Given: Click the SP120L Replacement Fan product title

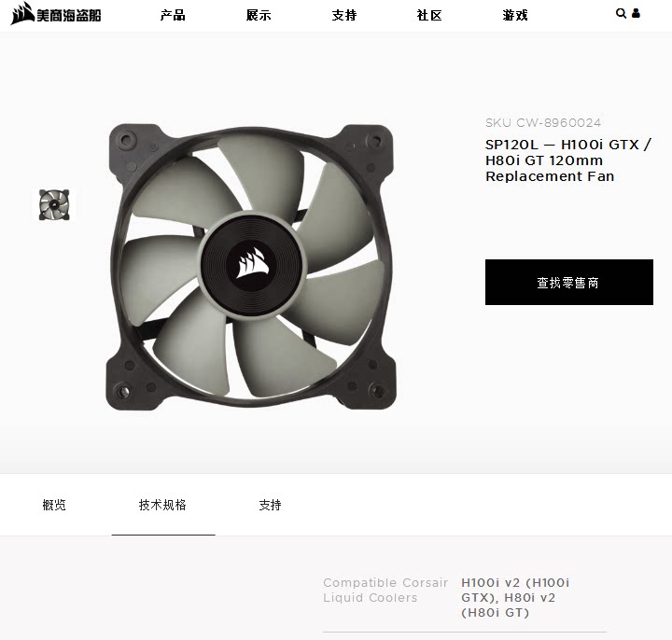Looking at the screenshot, I should coord(568,160).
